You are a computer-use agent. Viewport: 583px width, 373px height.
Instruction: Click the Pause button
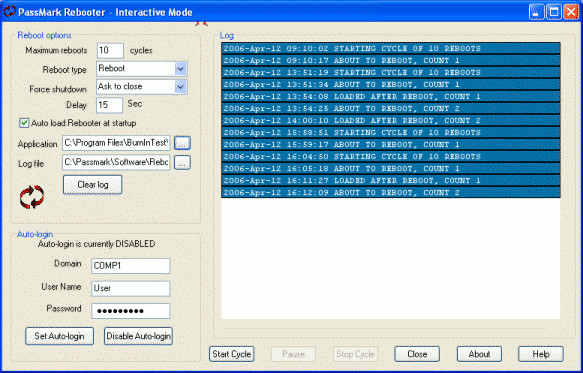(294, 354)
